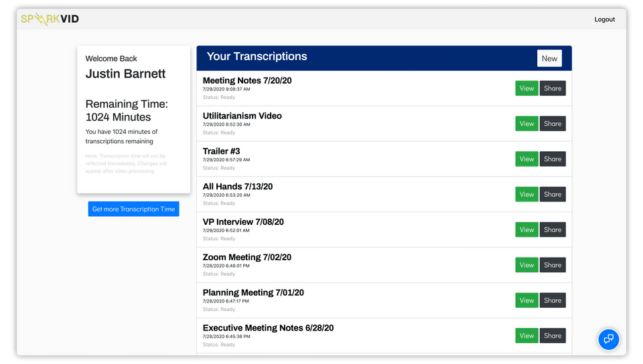Click timestamp 7/29/2020 6:52:01 AM
The width and height of the screenshot is (643, 364).
[x=226, y=231]
